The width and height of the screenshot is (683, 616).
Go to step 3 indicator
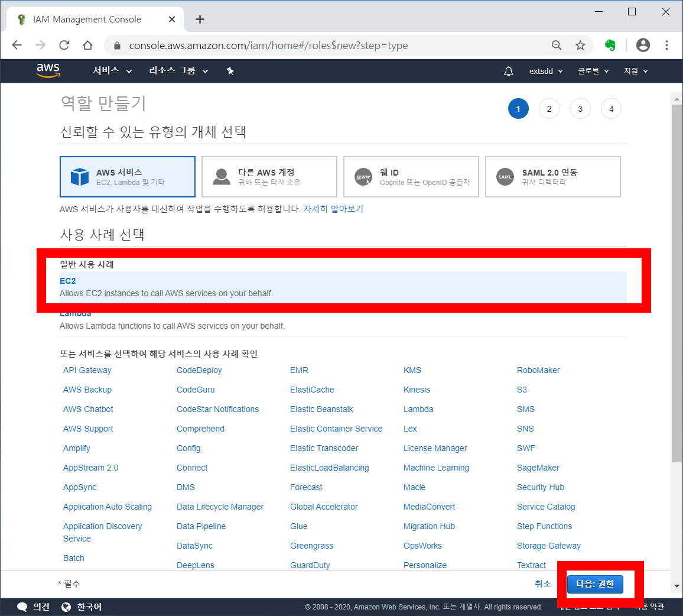pyautogui.click(x=580, y=109)
